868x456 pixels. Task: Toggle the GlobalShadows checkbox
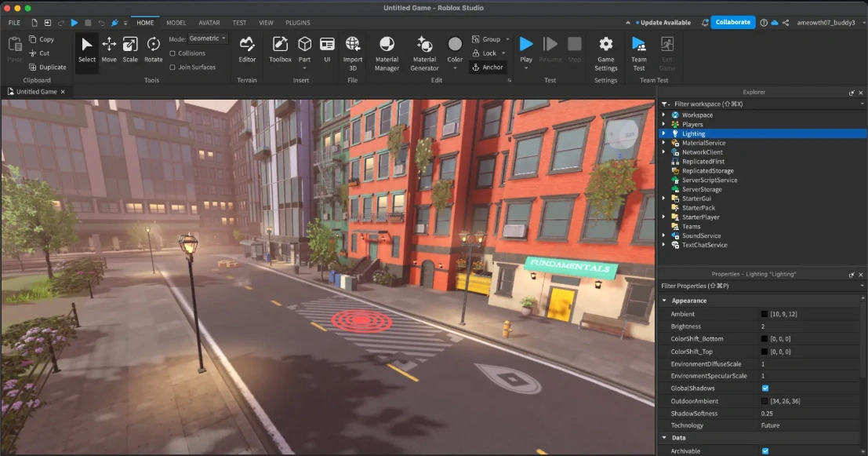(765, 389)
